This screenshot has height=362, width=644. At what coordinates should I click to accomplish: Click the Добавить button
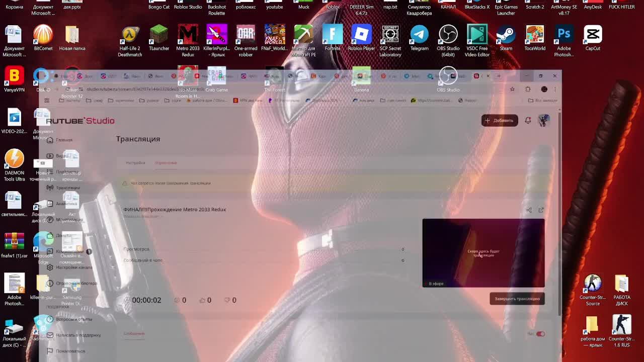(x=499, y=120)
